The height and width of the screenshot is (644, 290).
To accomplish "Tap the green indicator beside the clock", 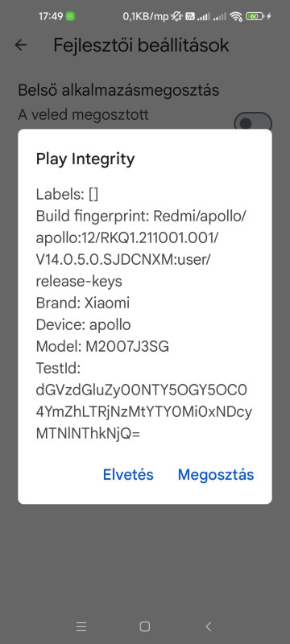I will pyautogui.click(x=70, y=16).
